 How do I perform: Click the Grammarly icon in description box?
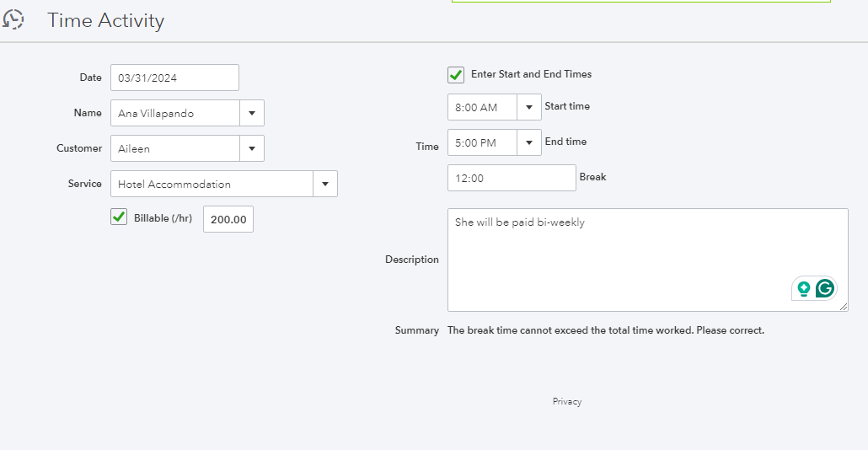(825, 288)
